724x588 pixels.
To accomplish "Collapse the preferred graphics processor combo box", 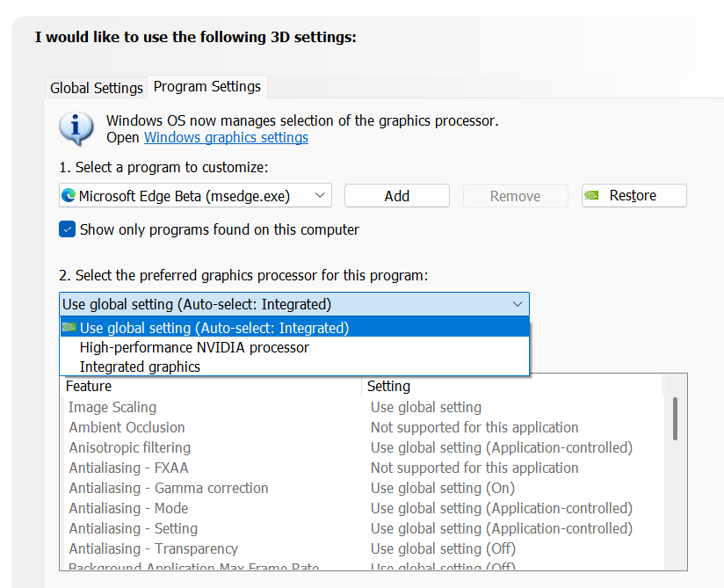I will point(294,304).
